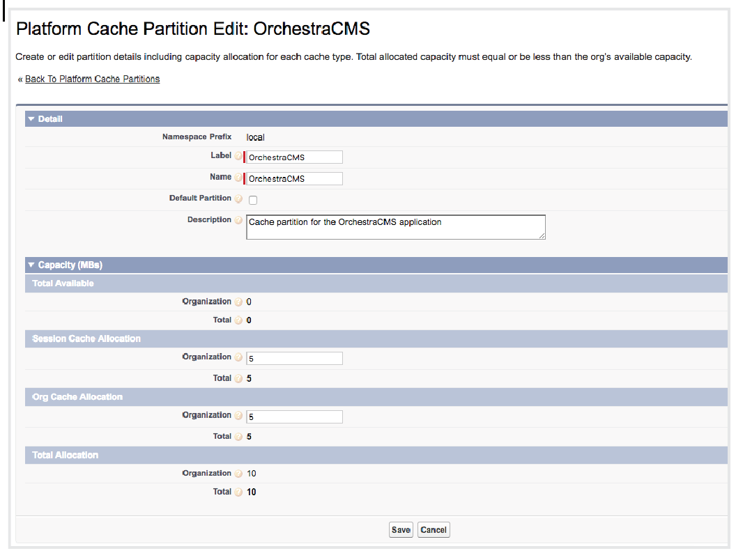Collapse the Capacity (MBs) section
The height and width of the screenshot is (560, 743).
click(31, 265)
